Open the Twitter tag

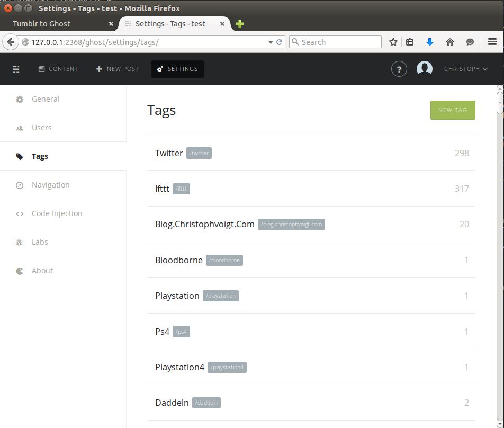169,153
